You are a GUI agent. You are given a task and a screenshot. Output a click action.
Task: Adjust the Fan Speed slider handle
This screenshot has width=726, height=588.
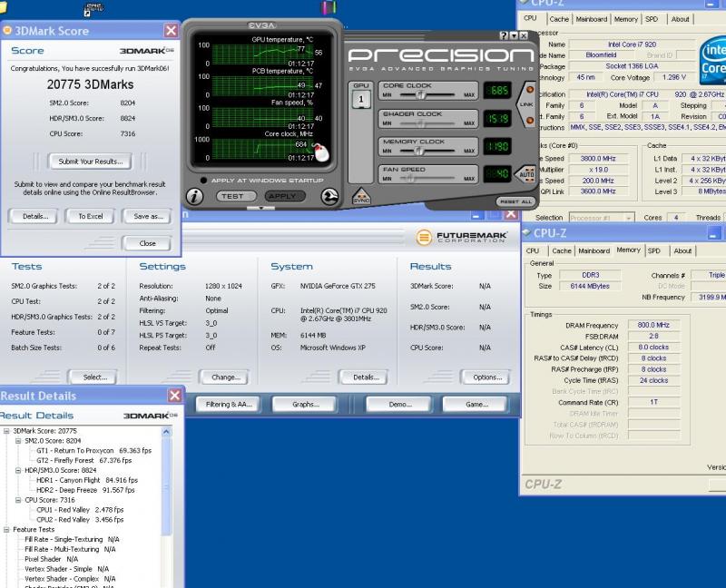click(x=409, y=178)
